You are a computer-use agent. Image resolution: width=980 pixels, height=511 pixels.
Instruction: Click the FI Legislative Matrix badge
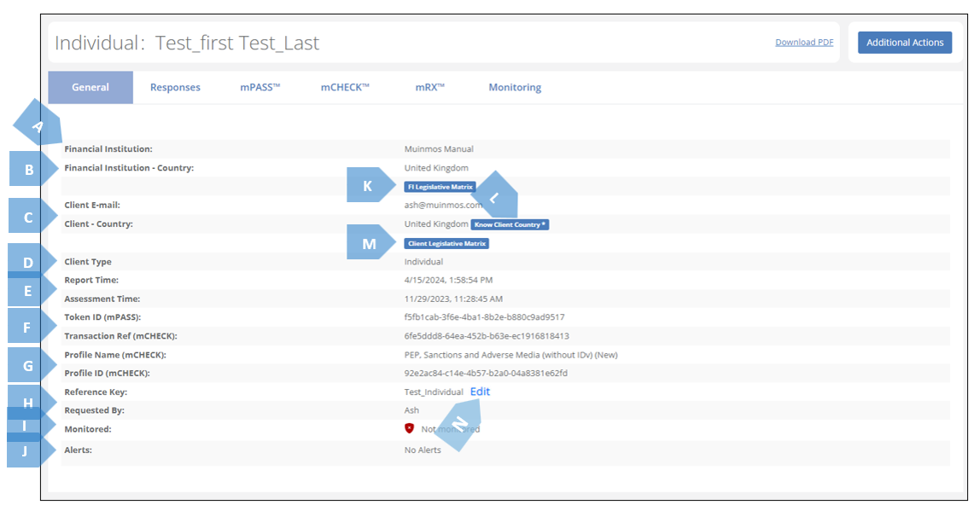[440, 187]
